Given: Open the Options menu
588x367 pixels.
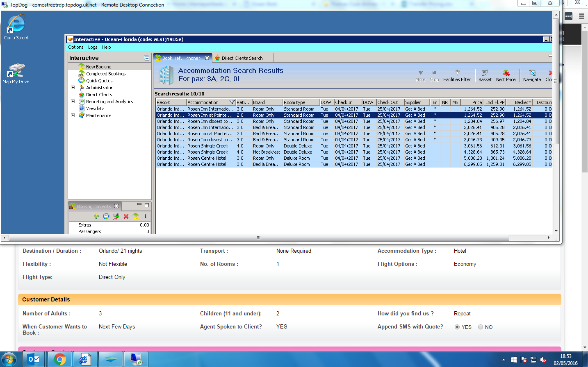Looking at the screenshot, I should (76, 47).
